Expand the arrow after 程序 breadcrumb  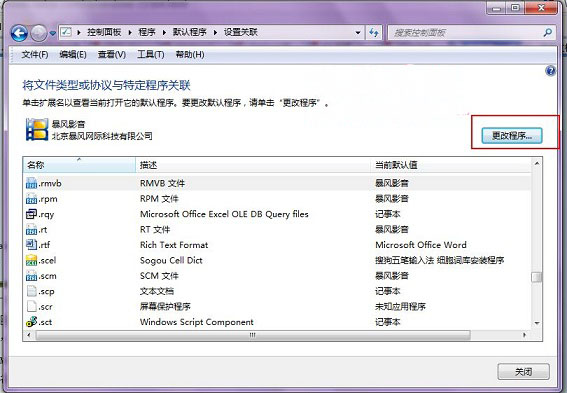[x=164, y=33]
